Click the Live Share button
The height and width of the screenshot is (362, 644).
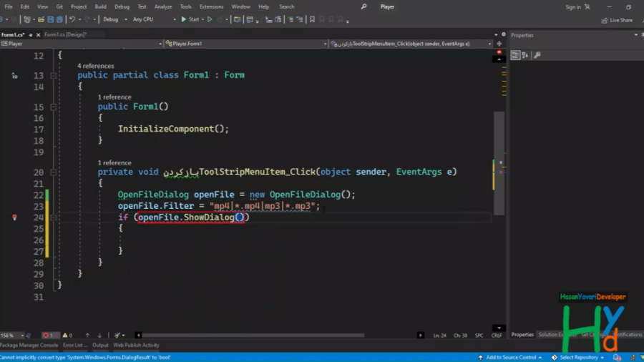pos(617,19)
